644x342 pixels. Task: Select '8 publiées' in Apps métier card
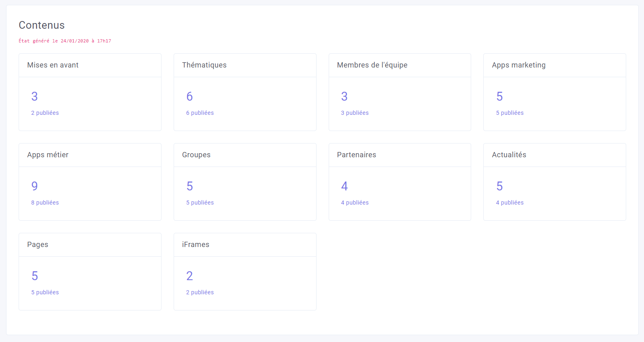[x=45, y=203]
